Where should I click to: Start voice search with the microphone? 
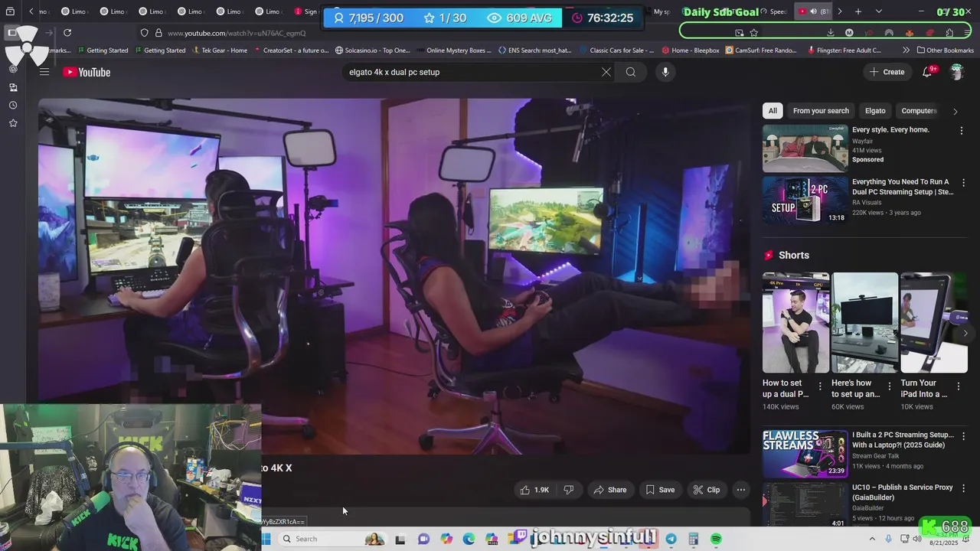point(665,72)
